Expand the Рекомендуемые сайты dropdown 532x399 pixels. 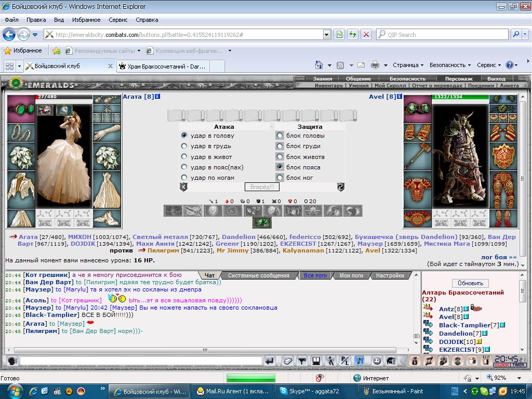(139, 51)
